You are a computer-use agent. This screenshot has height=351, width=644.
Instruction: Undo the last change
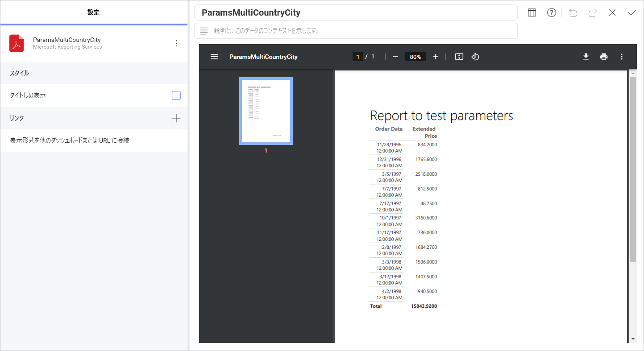(573, 13)
